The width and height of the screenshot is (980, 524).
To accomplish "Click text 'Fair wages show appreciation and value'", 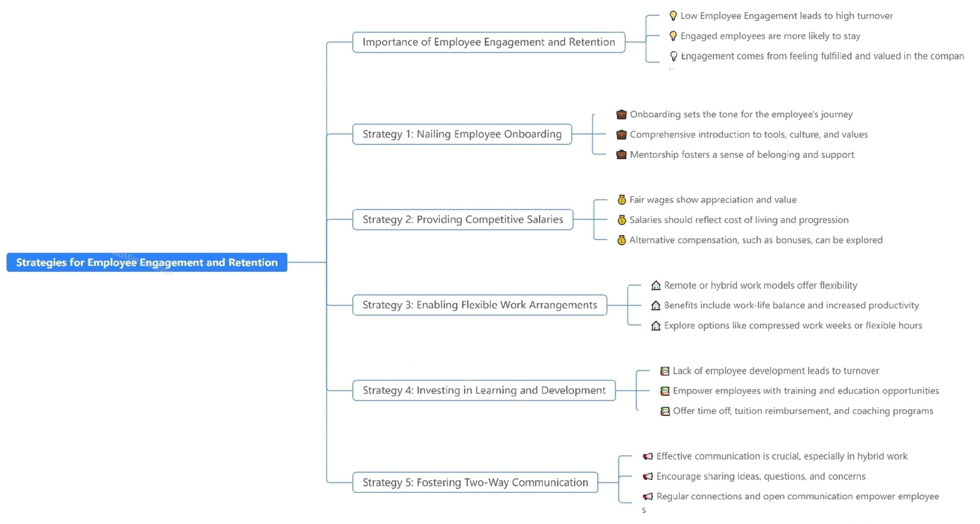I will (x=713, y=200).
